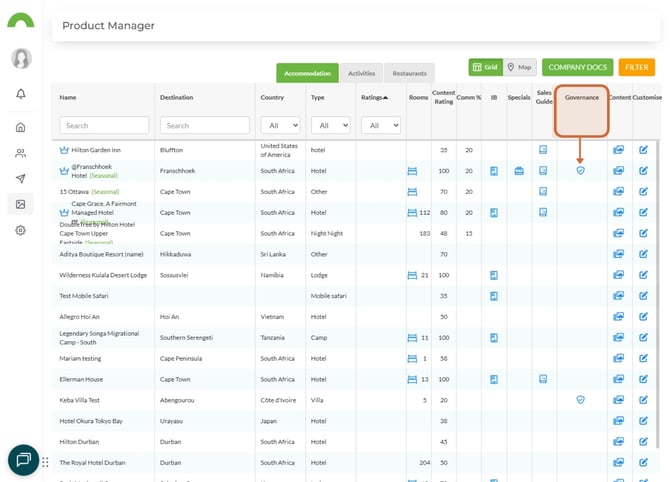Click crown icon beside Hilton Garden Inn
Image resolution: width=670 pixels, height=482 pixels.
click(x=64, y=150)
